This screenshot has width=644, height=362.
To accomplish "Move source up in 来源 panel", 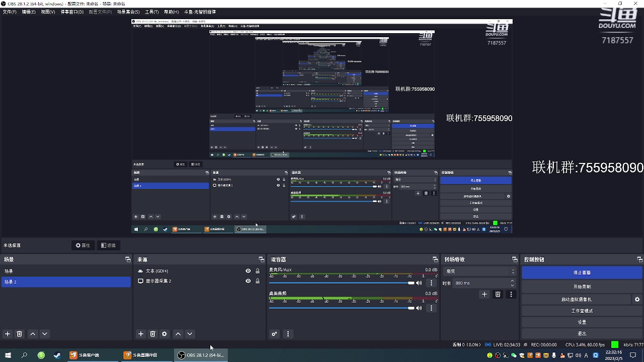I will click(x=178, y=334).
